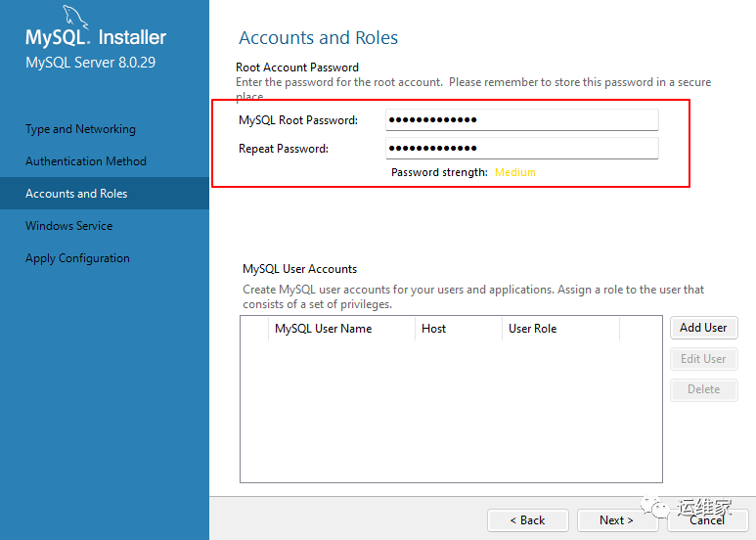Go to Windows Service step
This screenshot has width=756, height=540.
click(x=68, y=226)
